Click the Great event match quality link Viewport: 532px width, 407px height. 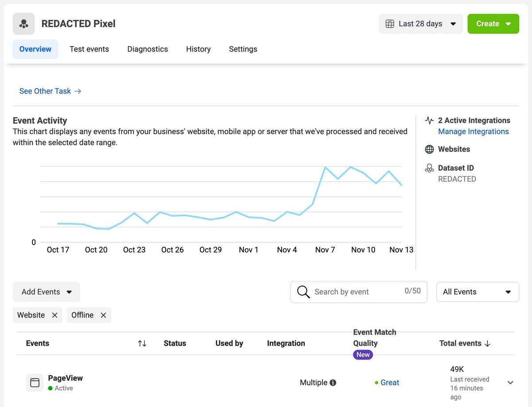pyautogui.click(x=390, y=383)
